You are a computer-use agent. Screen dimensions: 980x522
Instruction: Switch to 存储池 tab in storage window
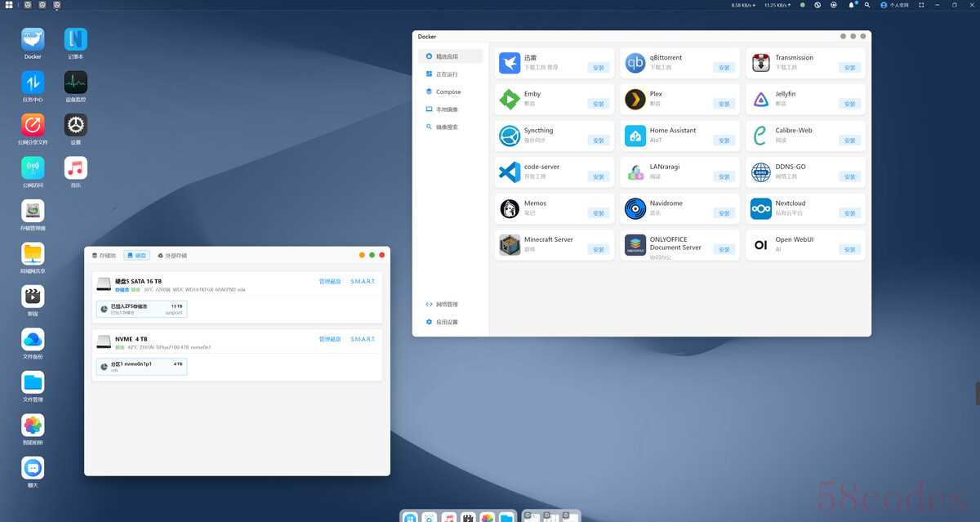click(104, 256)
